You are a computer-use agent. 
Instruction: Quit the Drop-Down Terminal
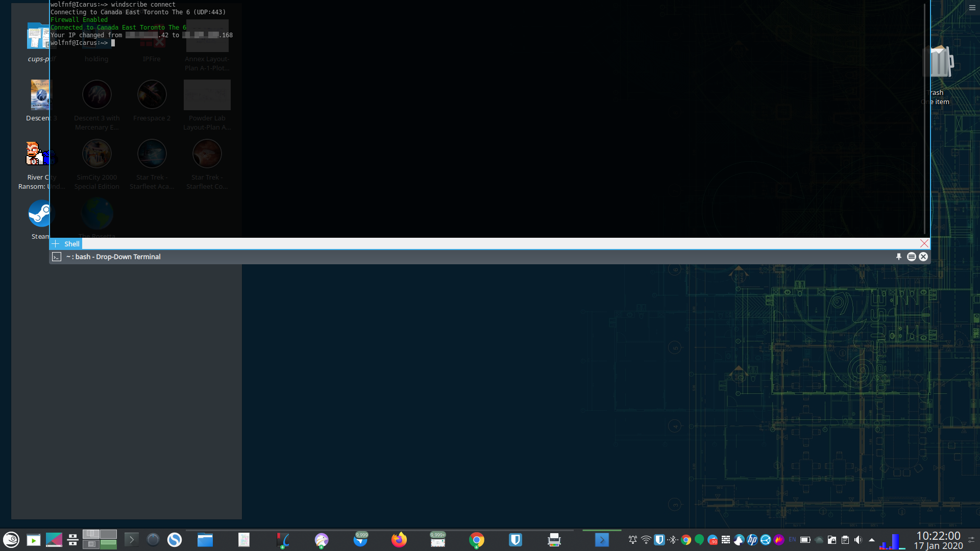(923, 257)
